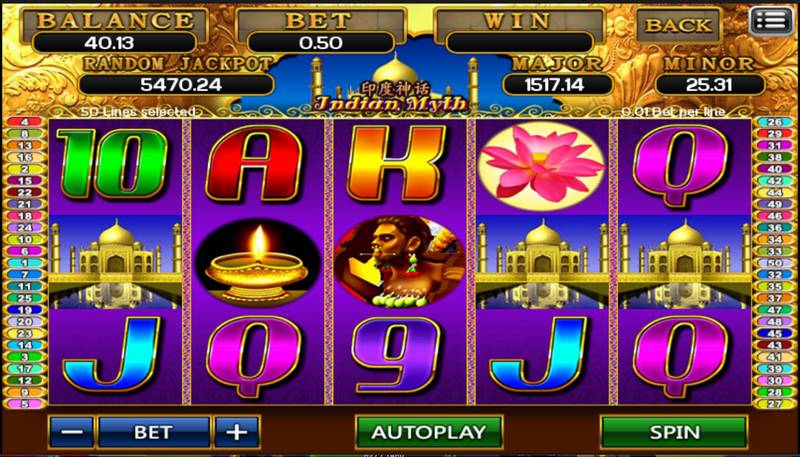Select the green 10 symbol
Screen dimensions: 800x457
112,164
